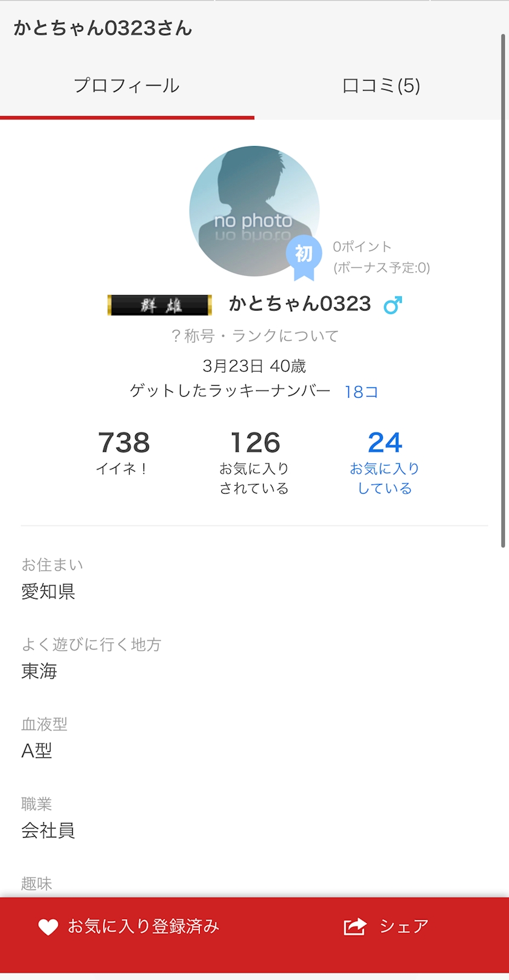Click the male gender symbol icon
Screen dimensions: 509x980
tap(393, 305)
